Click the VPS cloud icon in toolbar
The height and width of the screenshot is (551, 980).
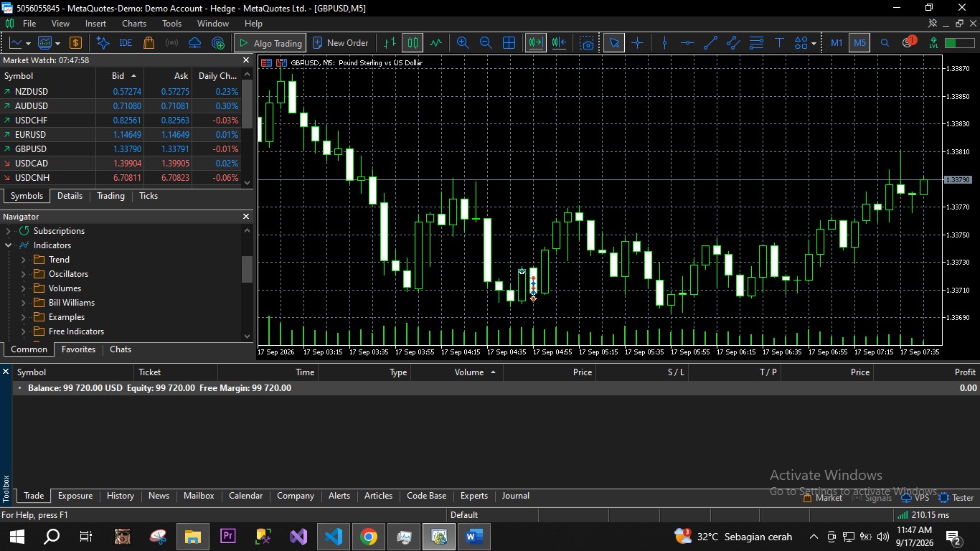click(194, 43)
